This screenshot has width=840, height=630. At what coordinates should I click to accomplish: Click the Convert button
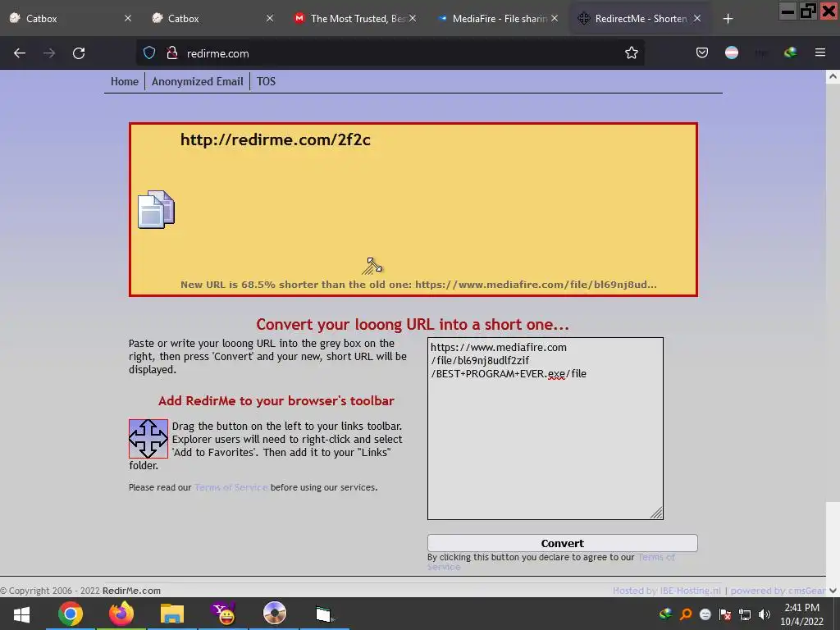click(x=563, y=543)
